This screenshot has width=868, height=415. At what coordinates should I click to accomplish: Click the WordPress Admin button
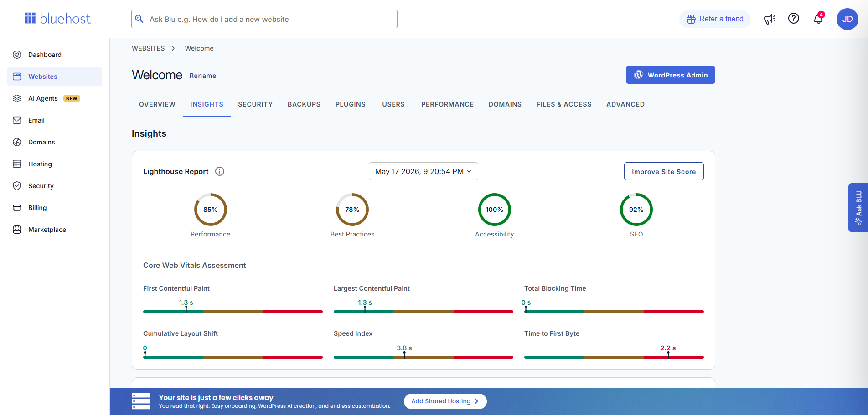[670, 75]
